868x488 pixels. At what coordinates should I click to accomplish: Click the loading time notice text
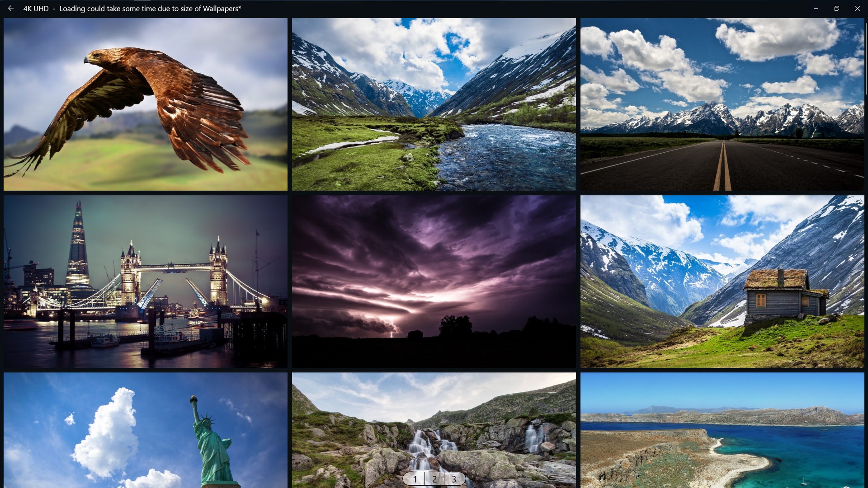click(x=150, y=9)
